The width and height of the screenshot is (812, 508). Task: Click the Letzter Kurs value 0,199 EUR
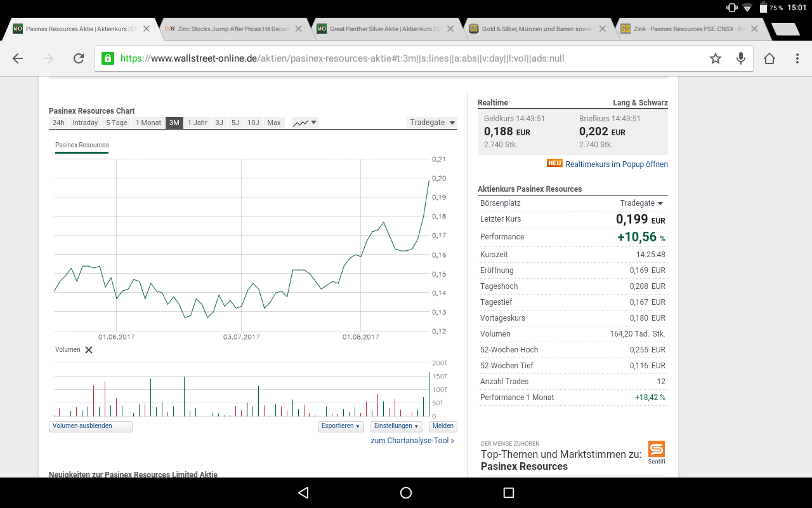click(x=641, y=219)
